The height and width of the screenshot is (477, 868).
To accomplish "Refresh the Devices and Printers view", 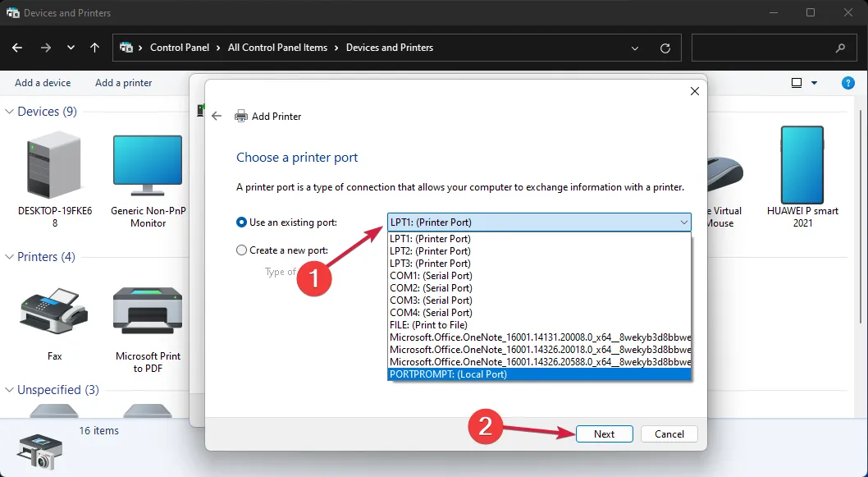I will 665,48.
